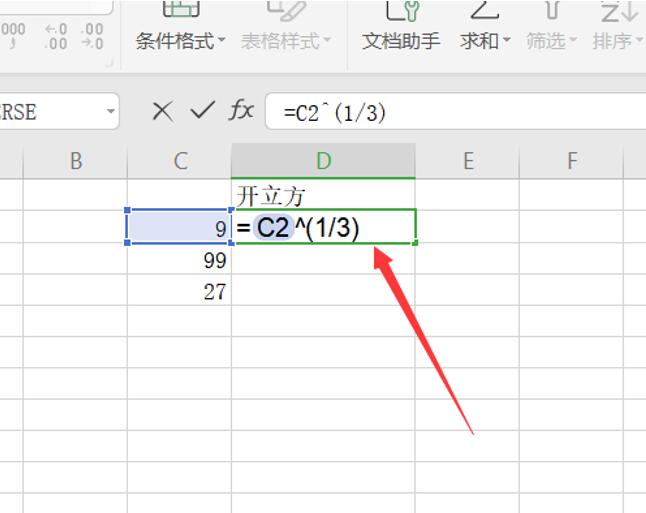
Task: Select column E header
Action: [x=468, y=161]
